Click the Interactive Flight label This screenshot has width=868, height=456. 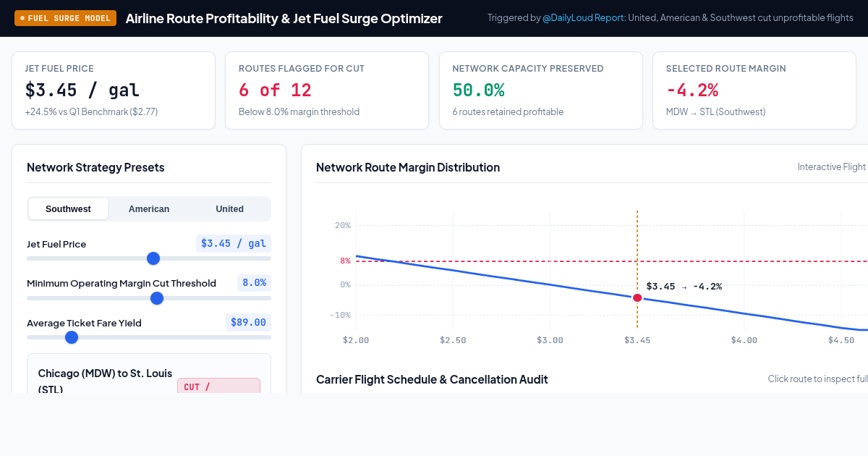pyautogui.click(x=832, y=166)
